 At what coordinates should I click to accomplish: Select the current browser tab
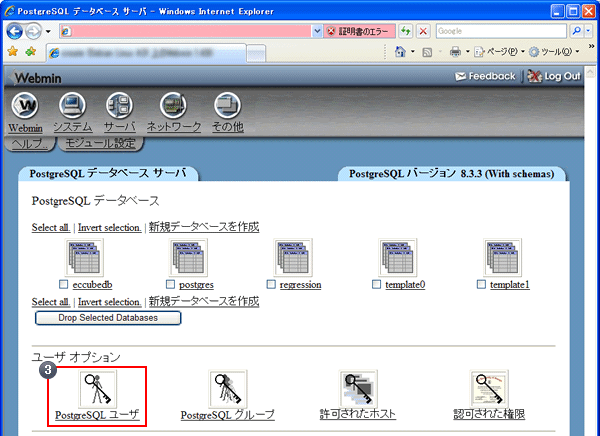(147, 53)
